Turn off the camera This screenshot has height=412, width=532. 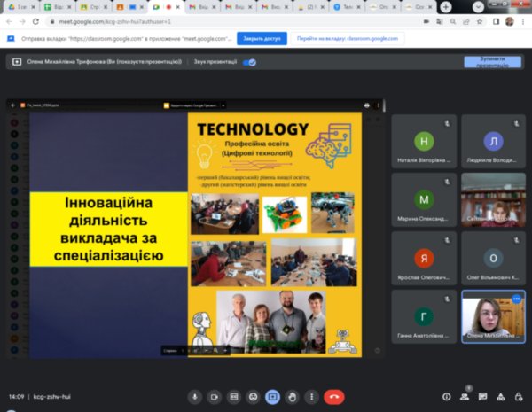(x=215, y=397)
